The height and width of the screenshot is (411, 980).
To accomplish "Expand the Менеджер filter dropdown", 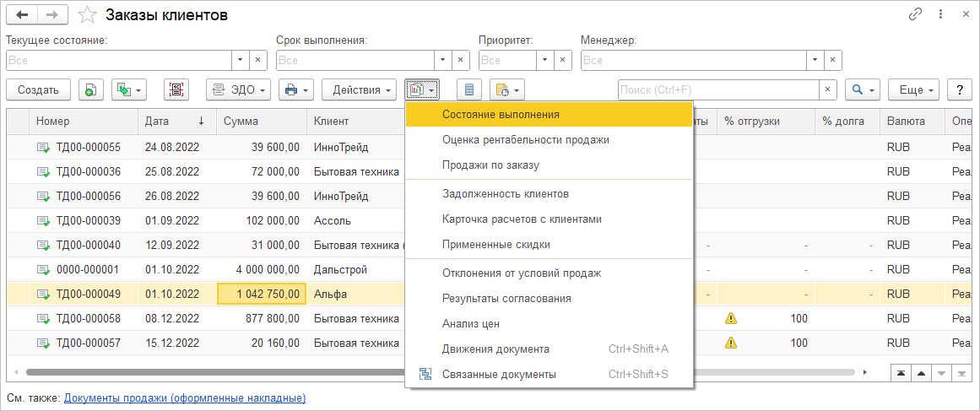I will tap(815, 60).
